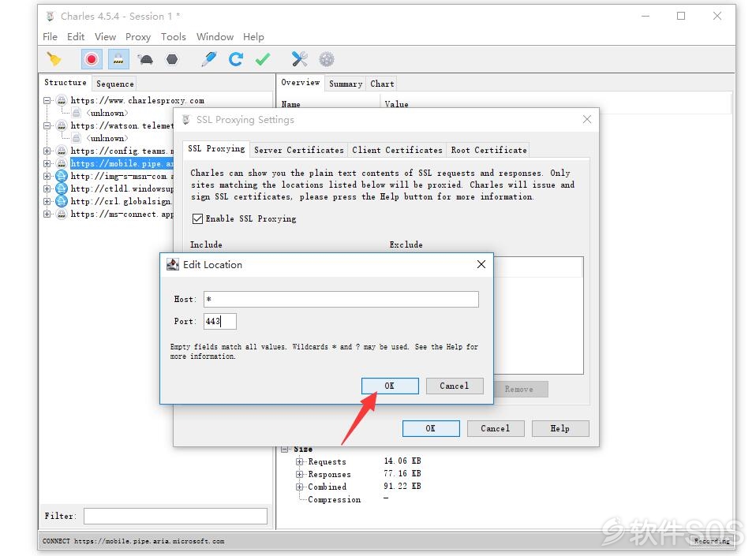Click the lock icon beside config.teams
This screenshot has width=756, height=556.
coord(62,151)
